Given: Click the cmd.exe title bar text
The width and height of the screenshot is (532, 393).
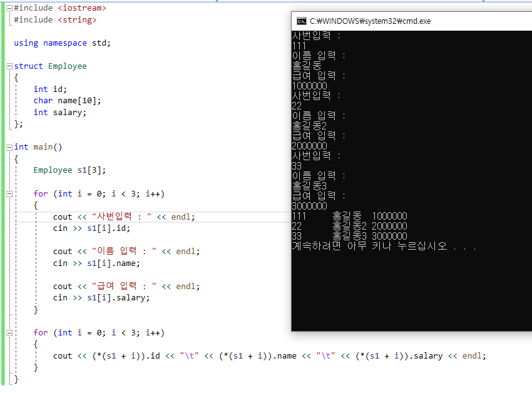Looking at the screenshot, I should pos(370,21).
